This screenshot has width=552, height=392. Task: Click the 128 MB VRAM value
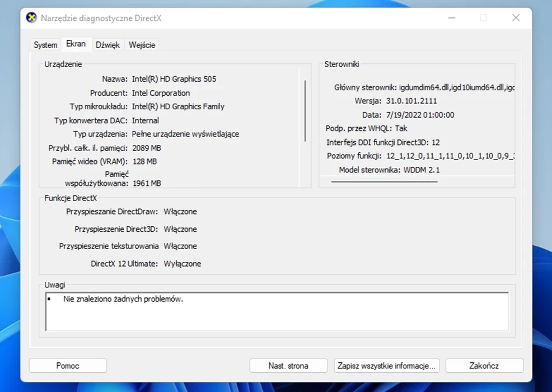pyautogui.click(x=144, y=162)
